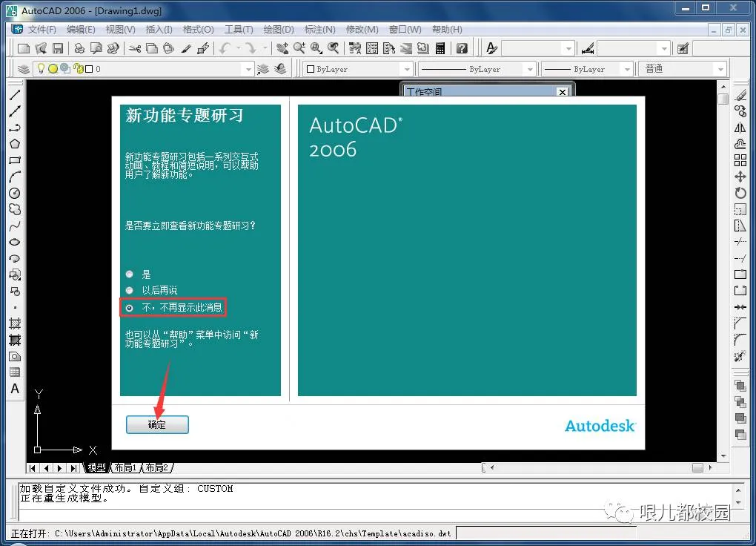
Task: Select the Arc tool in draw toolbar
Action: [15, 177]
